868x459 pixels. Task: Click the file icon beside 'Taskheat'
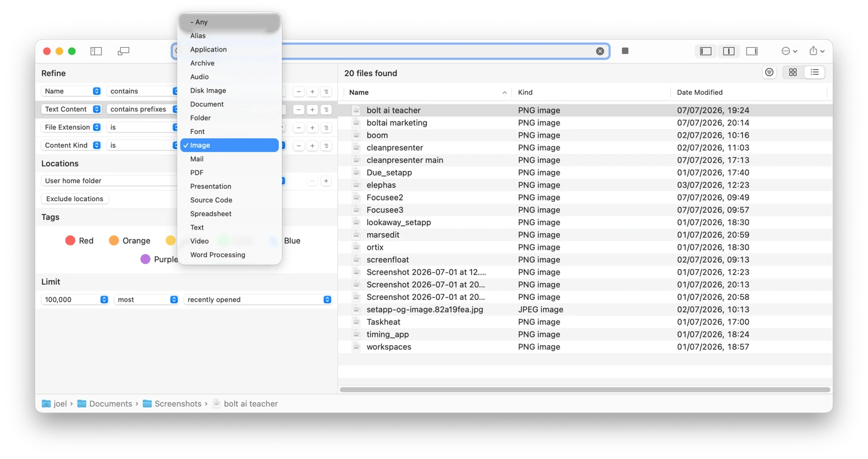coord(356,322)
